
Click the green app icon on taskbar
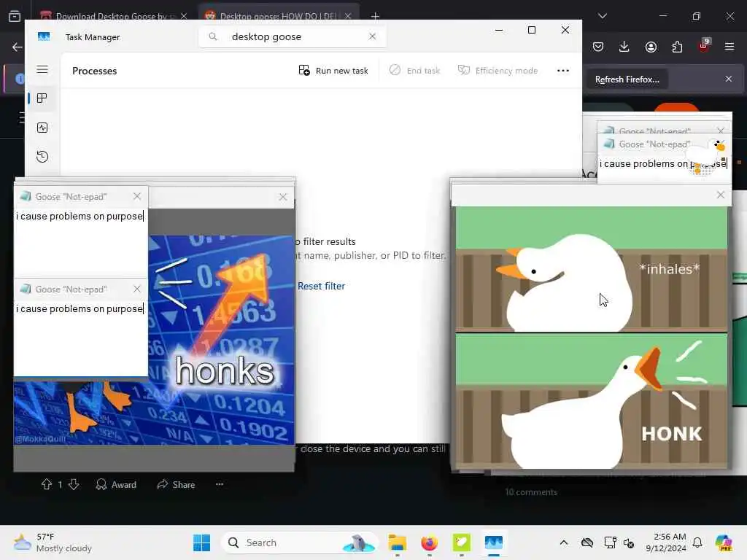coord(461,542)
